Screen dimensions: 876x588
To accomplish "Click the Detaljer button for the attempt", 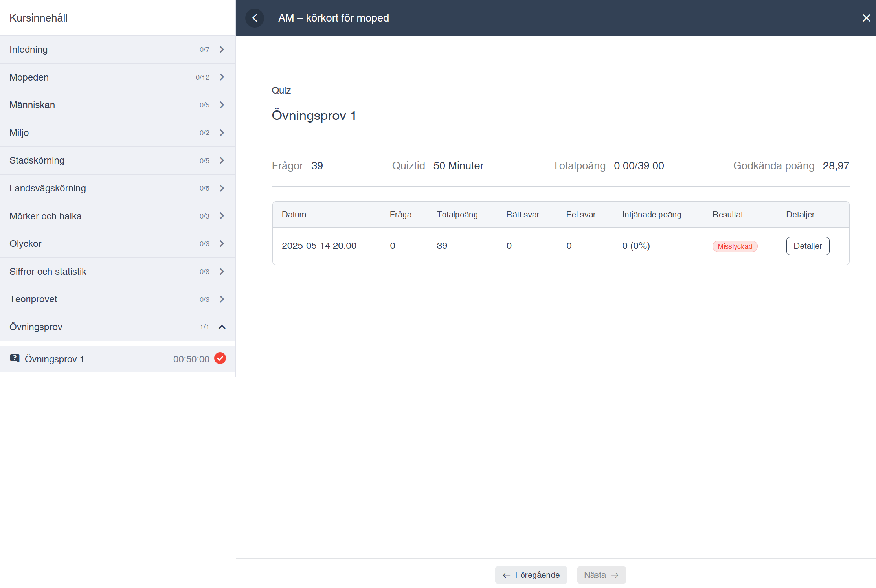I will (808, 246).
